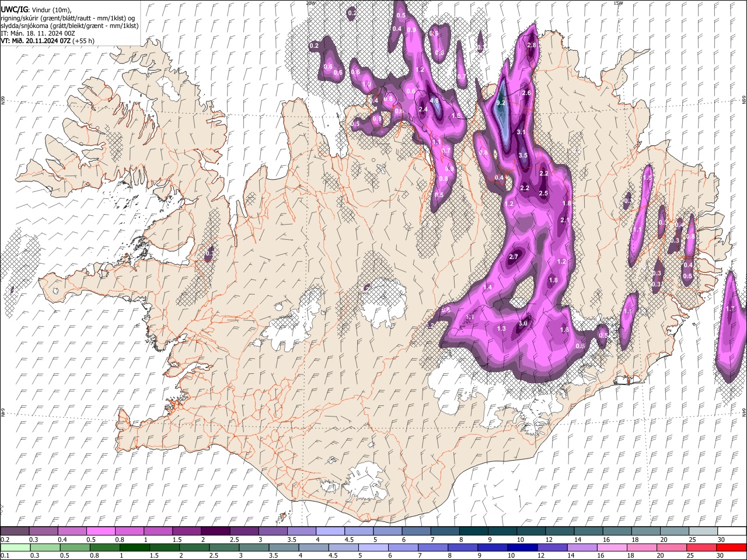Pick the grey-teal rain swatch between 3 and 3.5
Screen dimensions: 747x560
tap(254, 547)
